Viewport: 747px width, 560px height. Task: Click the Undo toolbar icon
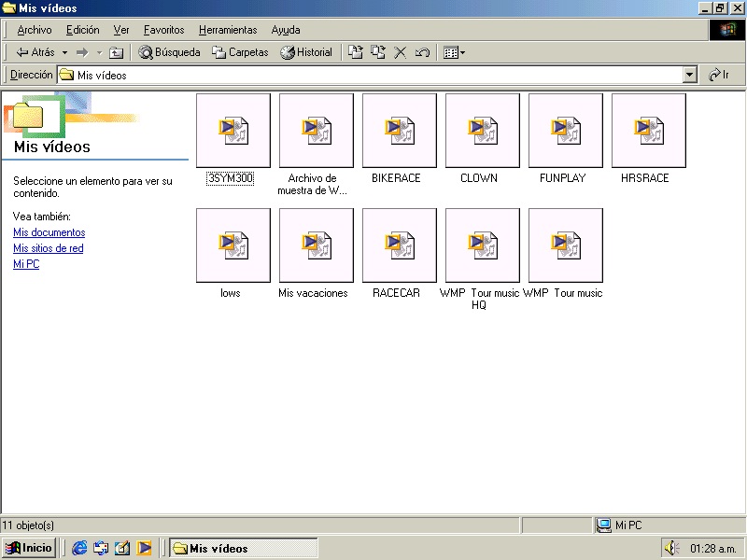422,53
